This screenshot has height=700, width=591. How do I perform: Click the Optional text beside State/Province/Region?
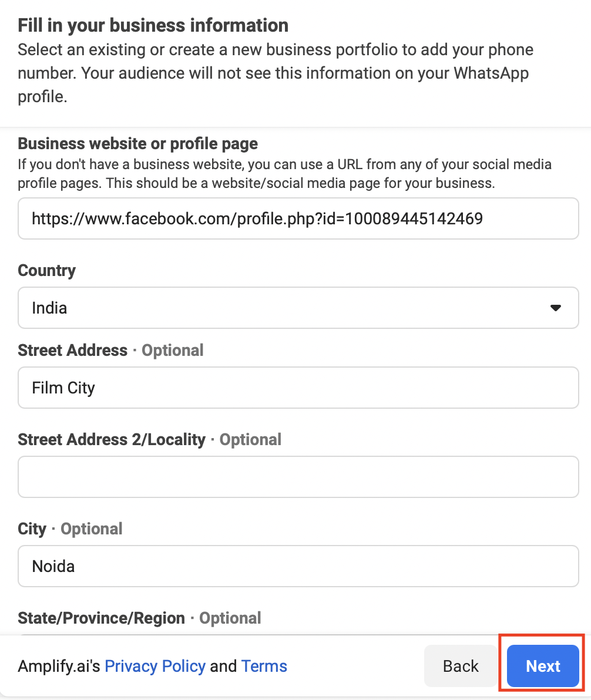point(230,618)
